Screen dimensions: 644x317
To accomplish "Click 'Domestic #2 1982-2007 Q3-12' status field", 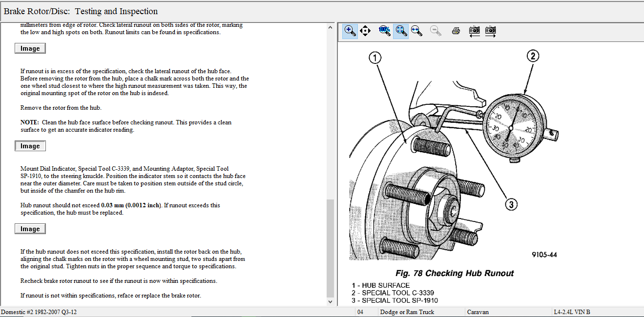I will 39,312.
